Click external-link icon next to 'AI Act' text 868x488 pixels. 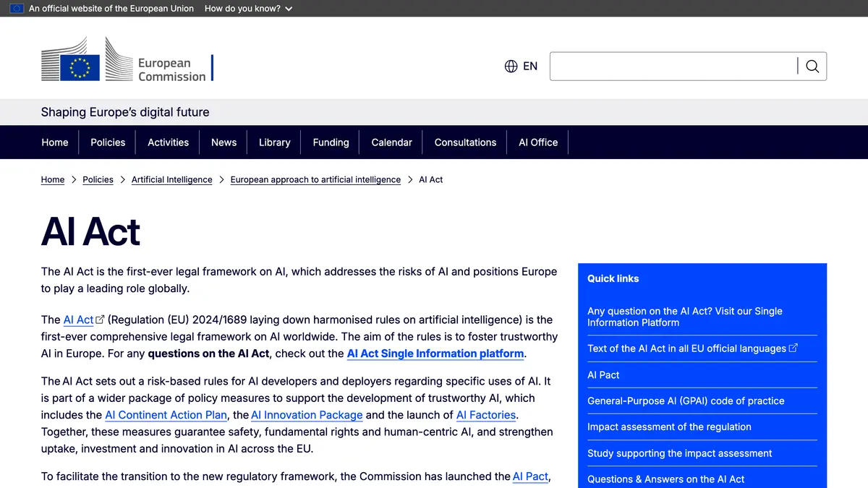[101, 320]
